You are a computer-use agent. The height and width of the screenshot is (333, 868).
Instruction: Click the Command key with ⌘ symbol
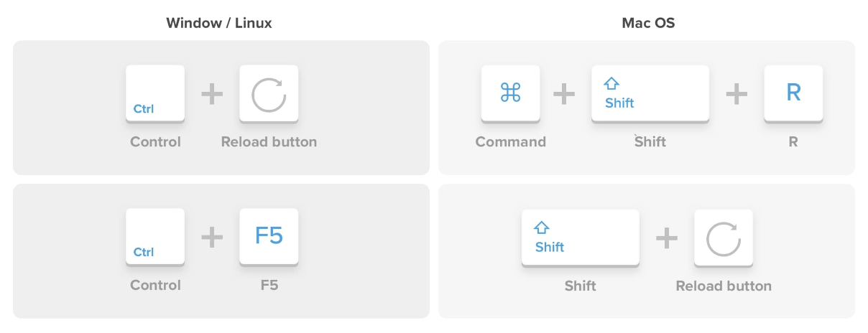pos(510,94)
